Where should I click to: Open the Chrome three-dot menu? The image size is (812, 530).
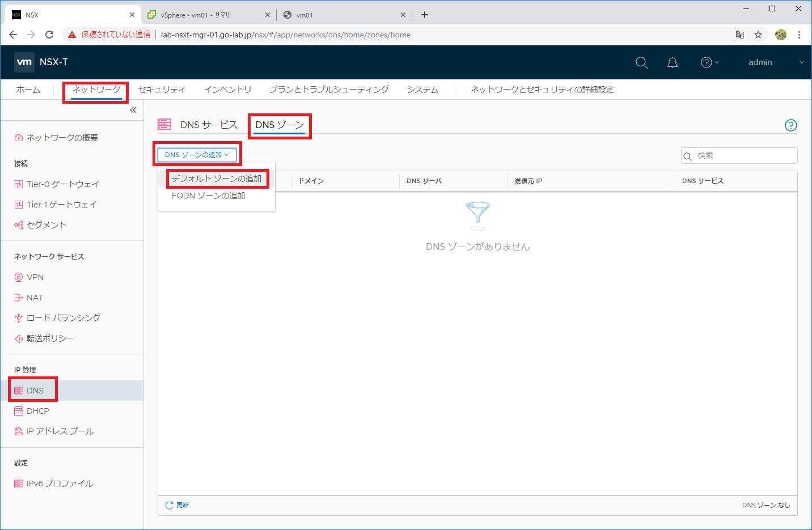click(799, 35)
